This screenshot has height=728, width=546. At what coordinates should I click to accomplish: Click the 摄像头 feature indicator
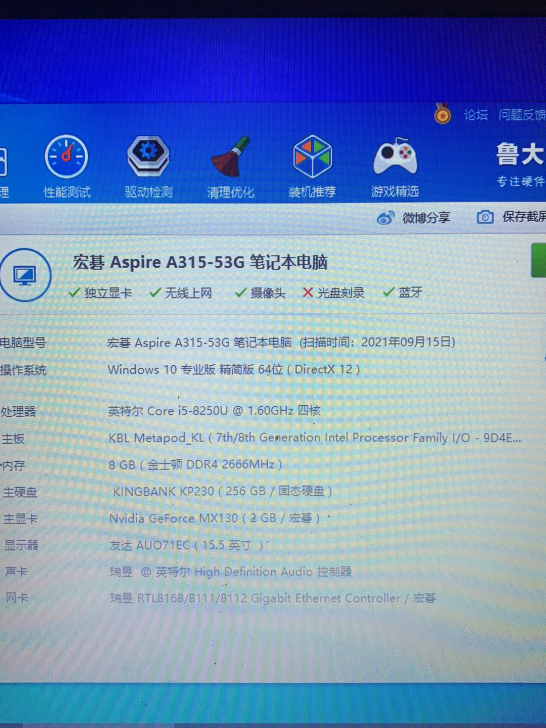(x=260, y=292)
